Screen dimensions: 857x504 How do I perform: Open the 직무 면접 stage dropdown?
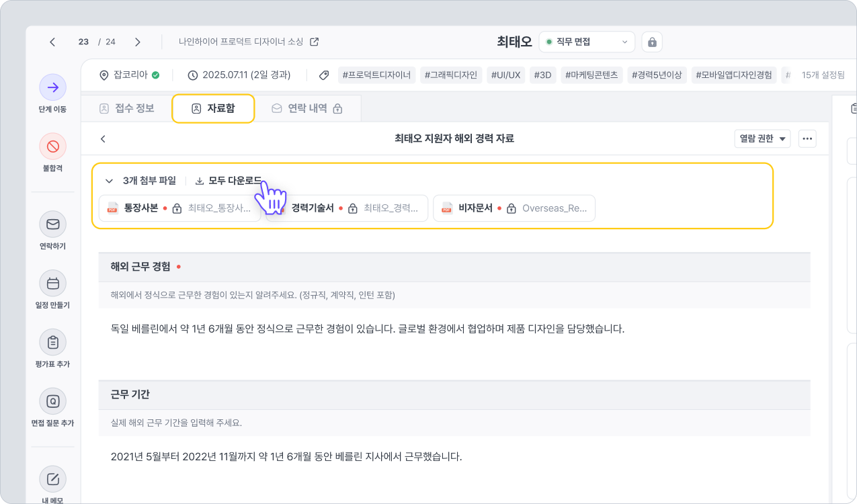pyautogui.click(x=587, y=42)
